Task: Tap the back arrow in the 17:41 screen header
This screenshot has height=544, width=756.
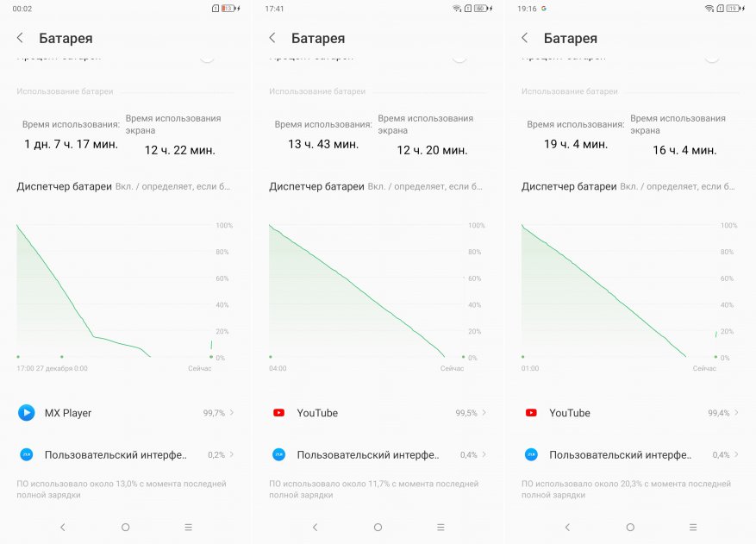Action: 272,38
